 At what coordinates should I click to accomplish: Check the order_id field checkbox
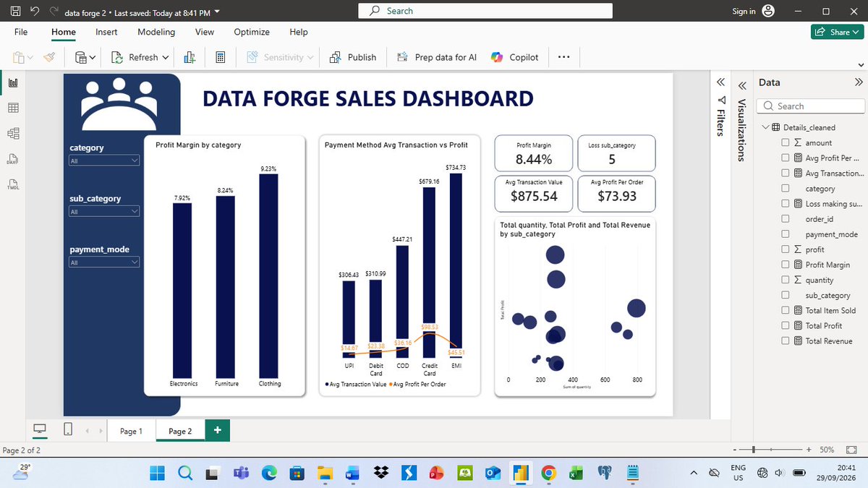point(785,219)
